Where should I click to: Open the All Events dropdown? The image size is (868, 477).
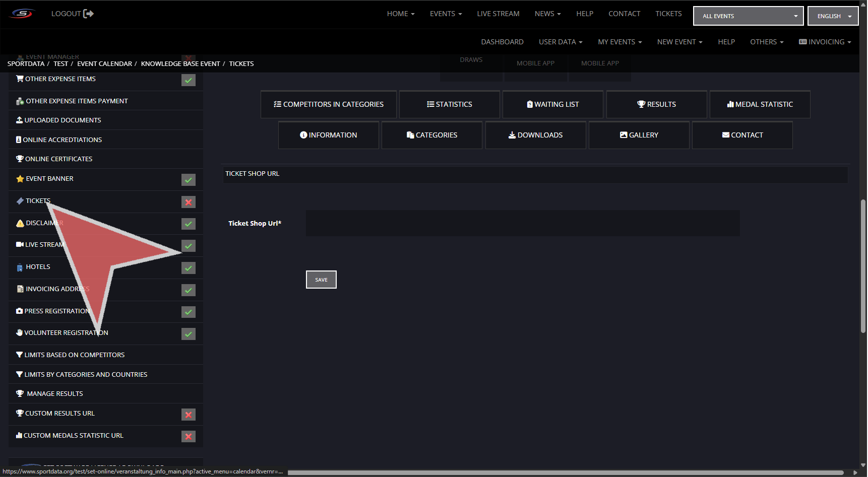coord(748,16)
